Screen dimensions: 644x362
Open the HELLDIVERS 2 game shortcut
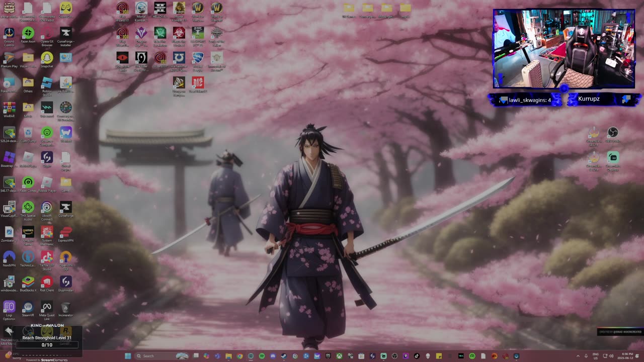160,11
